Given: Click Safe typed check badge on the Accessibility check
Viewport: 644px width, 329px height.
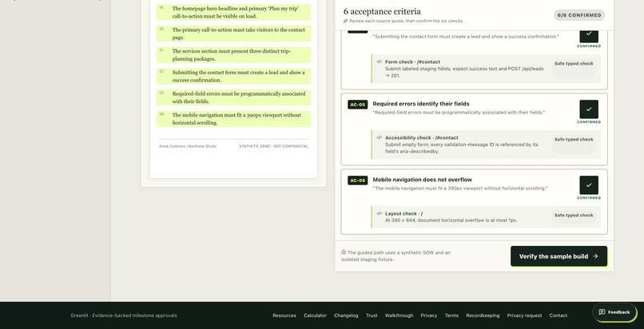Looking at the screenshot, I should (x=574, y=140).
